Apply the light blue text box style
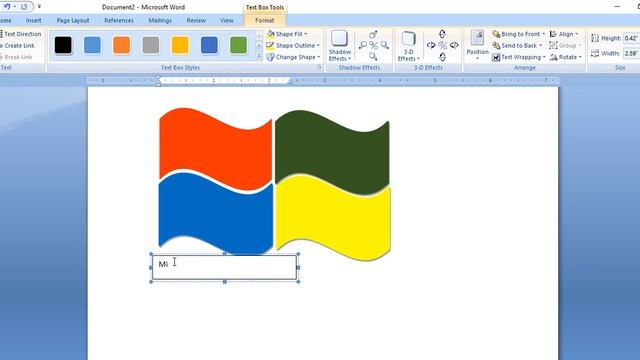The width and height of the screenshot is (640, 360). click(92, 45)
